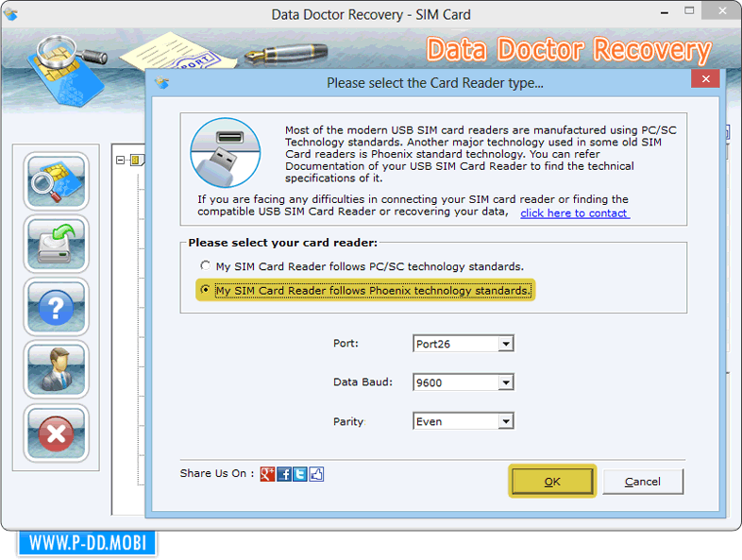The width and height of the screenshot is (742, 560).
Task: Open help via the blue question mark icon
Action: tap(56, 307)
